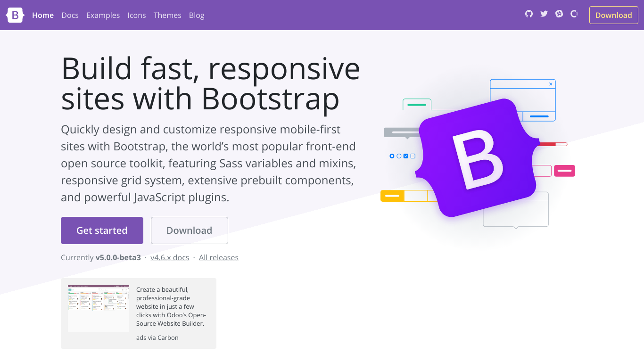Image resolution: width=644 pixels, height=362 pixels.
Task: Click the v5.0.0-beta3 version text
Action: (x=118, y=257)
